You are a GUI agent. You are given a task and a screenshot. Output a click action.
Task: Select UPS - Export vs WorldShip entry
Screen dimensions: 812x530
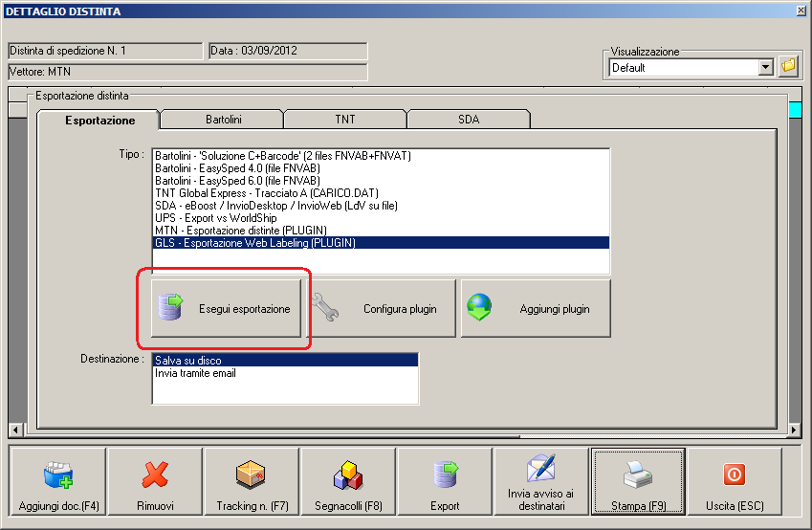point(381,217)
